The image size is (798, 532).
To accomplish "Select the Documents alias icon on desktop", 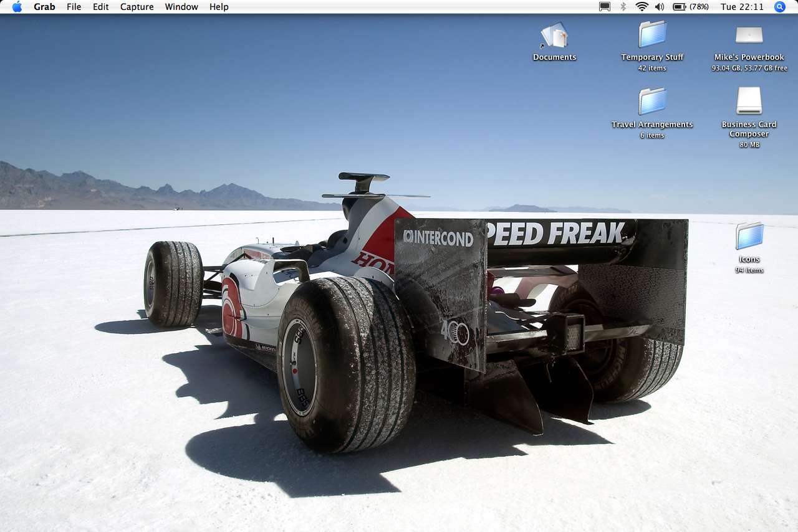I will (x=554, y=36).
